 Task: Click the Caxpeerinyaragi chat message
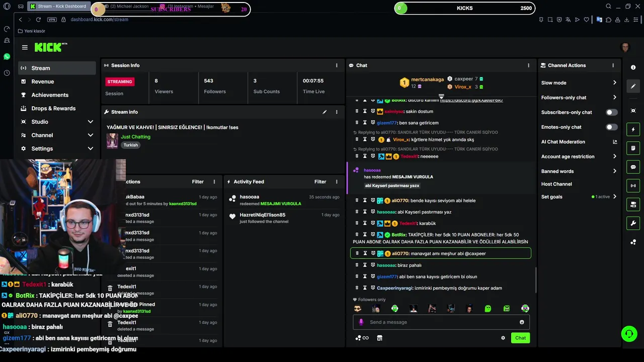(441, 288)
